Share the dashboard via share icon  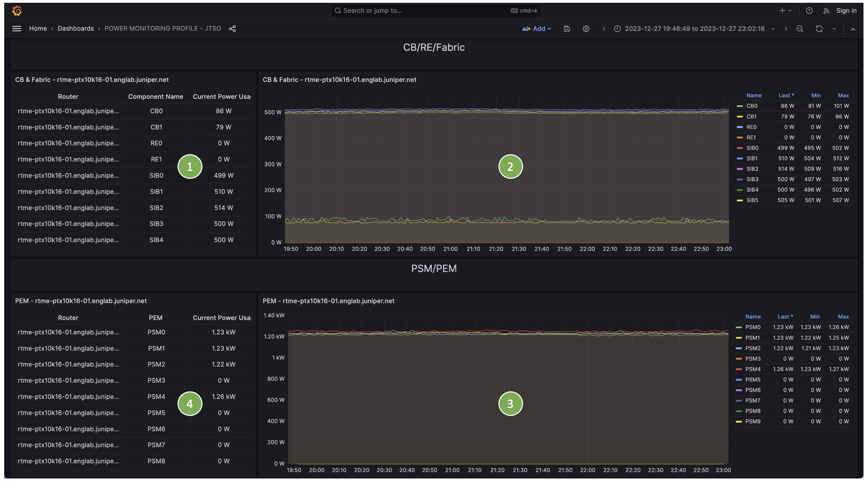pyautogui.click(x=232, y=28)
